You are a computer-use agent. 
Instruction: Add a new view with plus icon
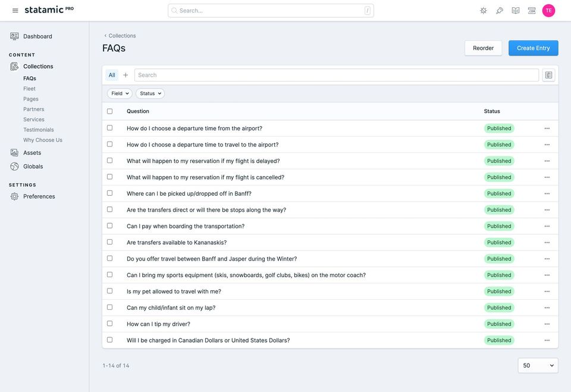pyautogui.click(x=126, y=75)
